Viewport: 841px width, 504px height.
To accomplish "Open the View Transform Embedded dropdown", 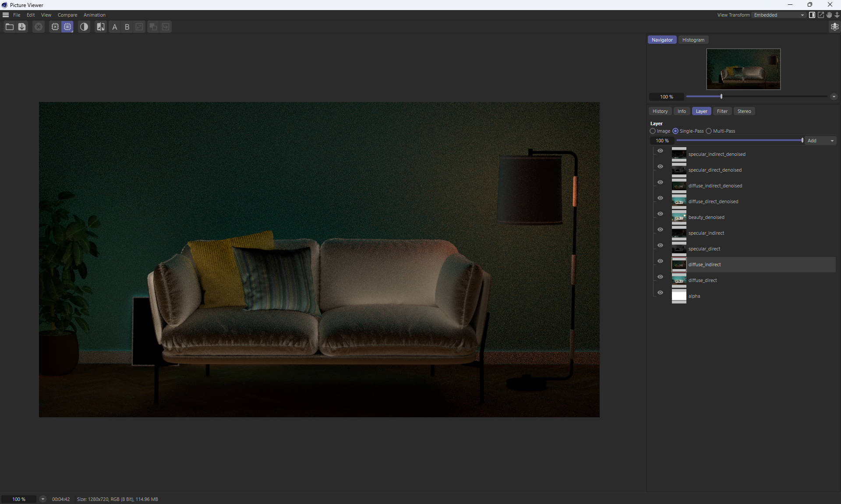I will coord(778,15).
